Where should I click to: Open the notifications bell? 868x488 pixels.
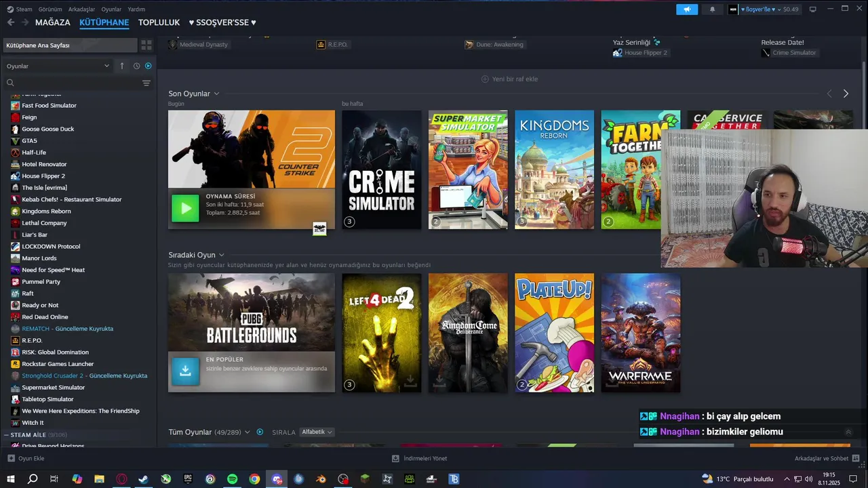pyautogui.click(x=712, y=9)
